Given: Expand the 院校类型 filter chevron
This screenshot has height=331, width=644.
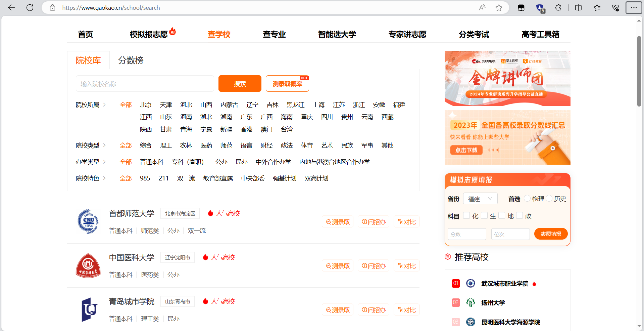Looking at the screenshot, I should point(104,145).
